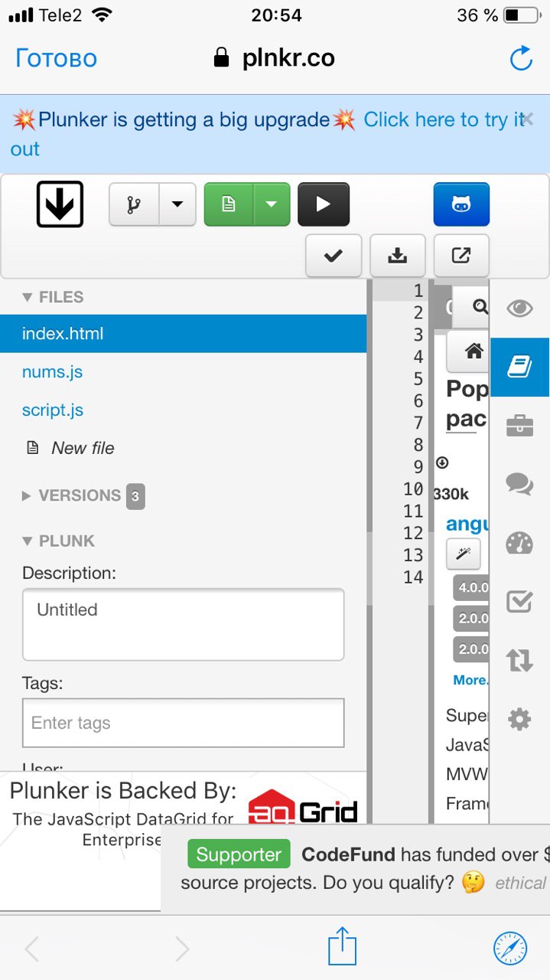The height and width of the screenshot is (980, 550).
Task: Click the home button in packages panel
Action: 468,351
